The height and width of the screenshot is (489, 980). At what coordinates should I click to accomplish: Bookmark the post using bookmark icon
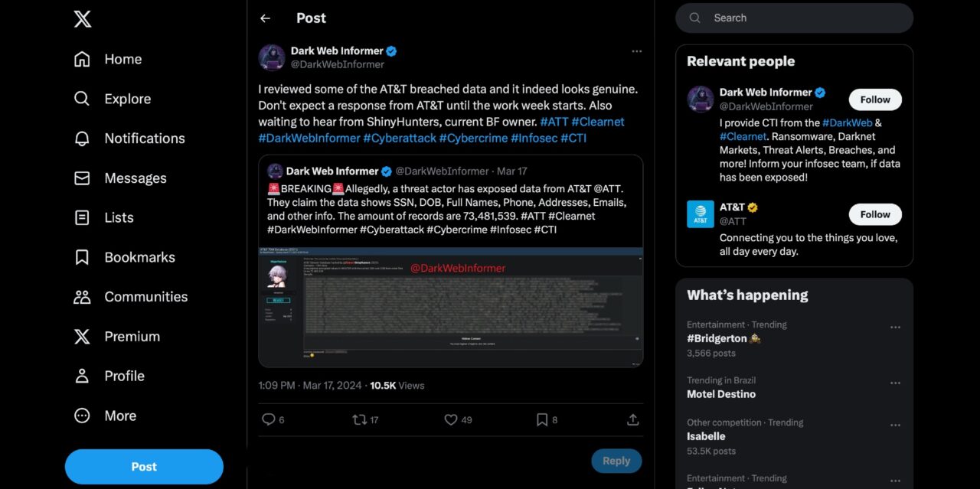[x=542, y=419]
